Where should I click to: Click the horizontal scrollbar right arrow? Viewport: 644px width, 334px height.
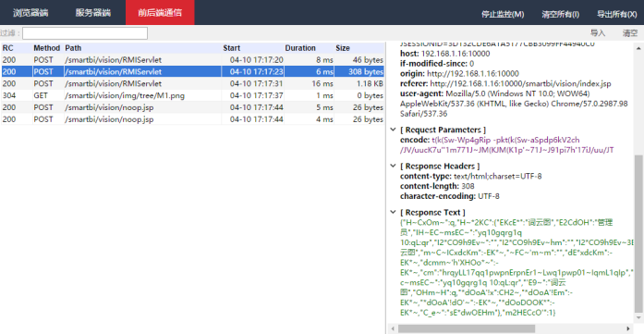tap(628, 328)
